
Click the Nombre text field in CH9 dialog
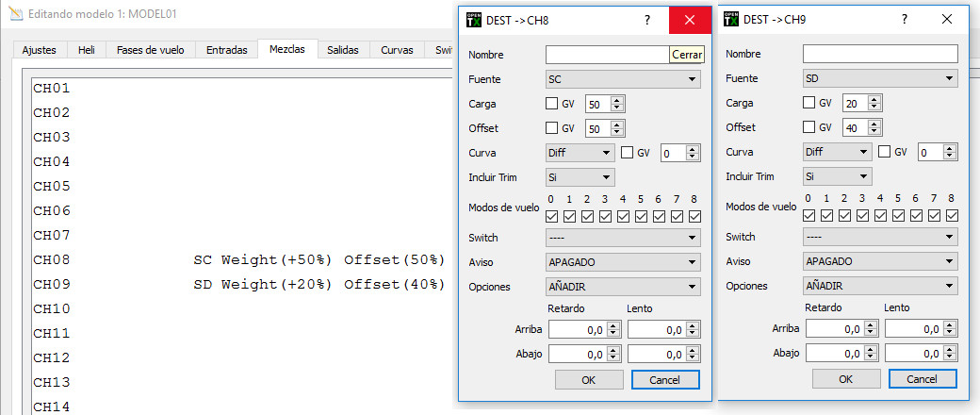pos(880,55)
